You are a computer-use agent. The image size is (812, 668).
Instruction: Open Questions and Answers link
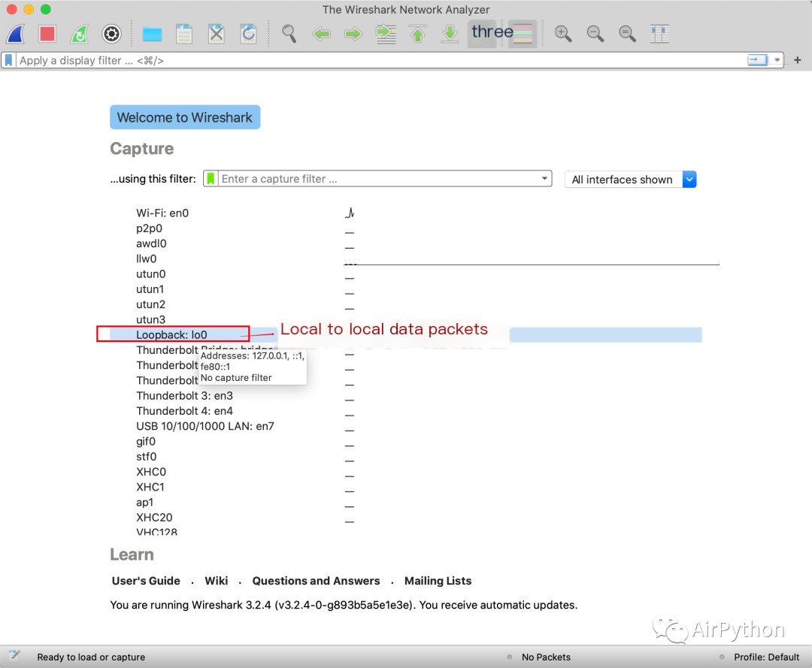[316, 581]
